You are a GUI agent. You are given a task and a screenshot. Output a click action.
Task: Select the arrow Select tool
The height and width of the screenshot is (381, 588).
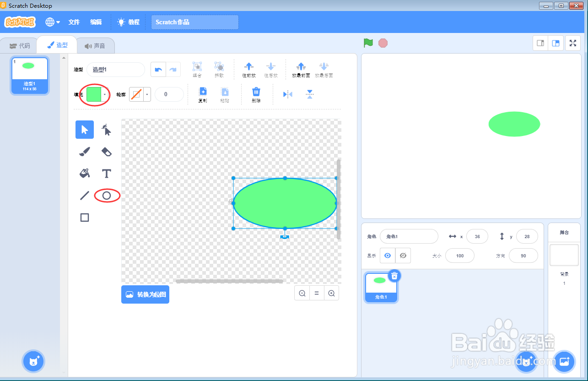coord(85,130)
